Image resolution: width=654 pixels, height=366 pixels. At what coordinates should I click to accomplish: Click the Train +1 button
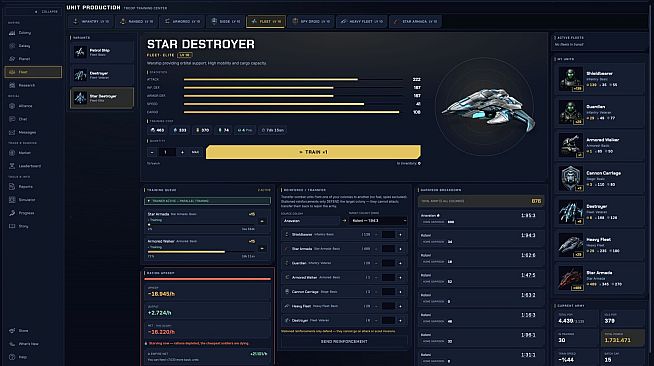pos(313,152)
